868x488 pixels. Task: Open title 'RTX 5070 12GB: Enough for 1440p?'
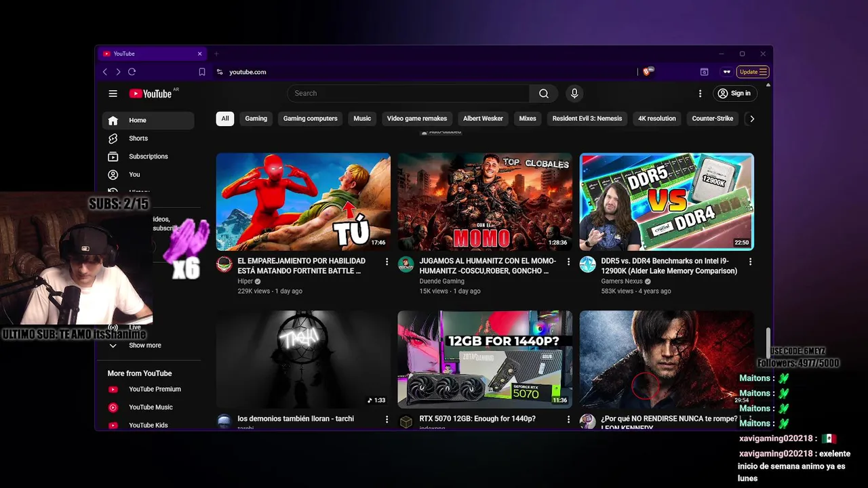(477, 419)
